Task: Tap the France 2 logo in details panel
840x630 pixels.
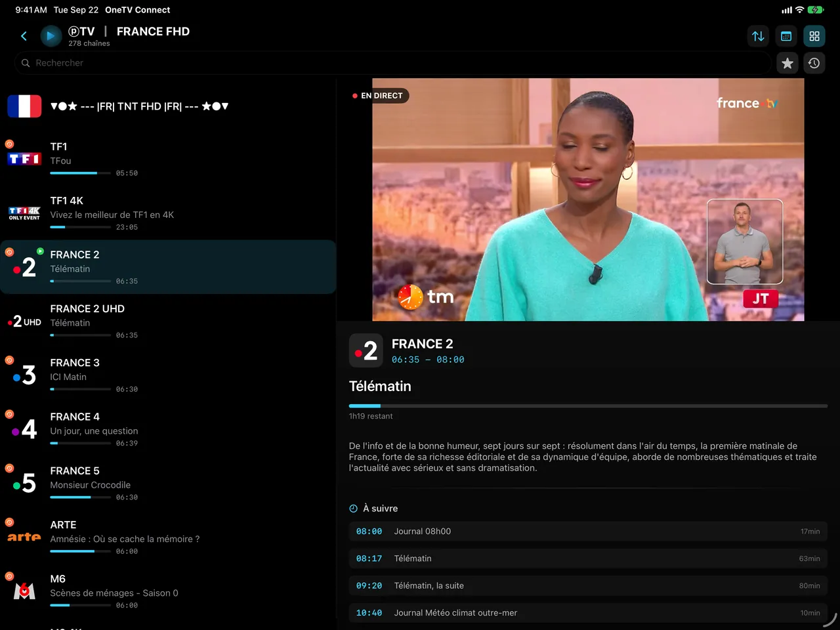Action: click(x=366, y=350)
